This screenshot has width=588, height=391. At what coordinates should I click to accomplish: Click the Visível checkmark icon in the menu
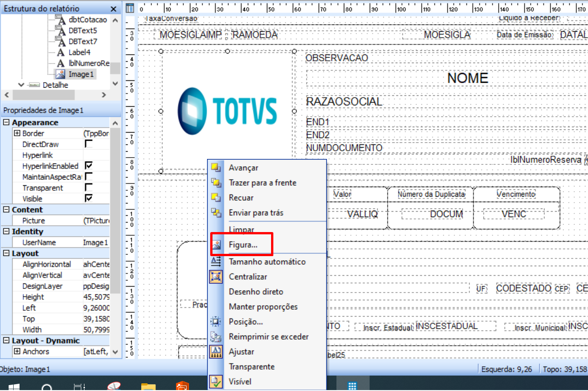pos(216,381)
